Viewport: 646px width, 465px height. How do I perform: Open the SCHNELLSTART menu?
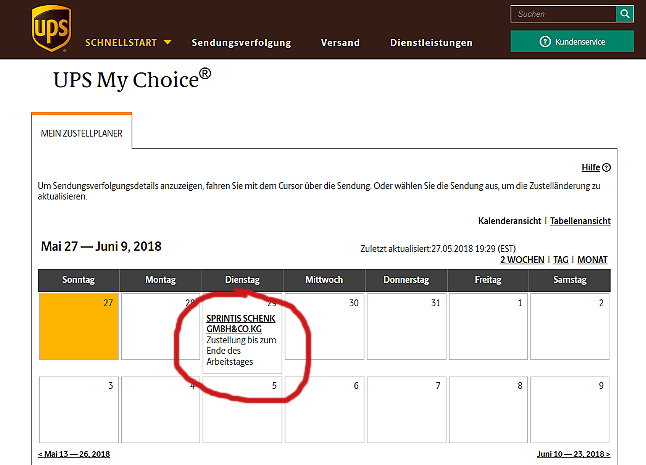point(128,42)
